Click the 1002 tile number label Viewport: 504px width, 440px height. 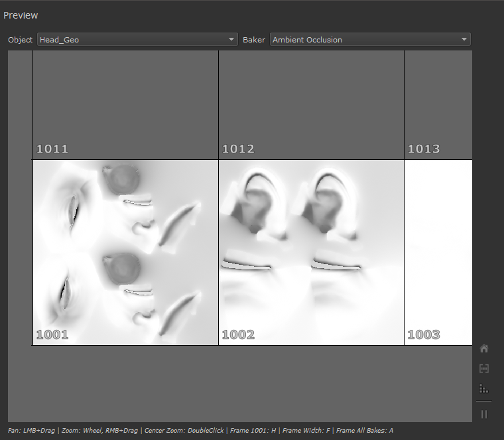pos(238,335)
